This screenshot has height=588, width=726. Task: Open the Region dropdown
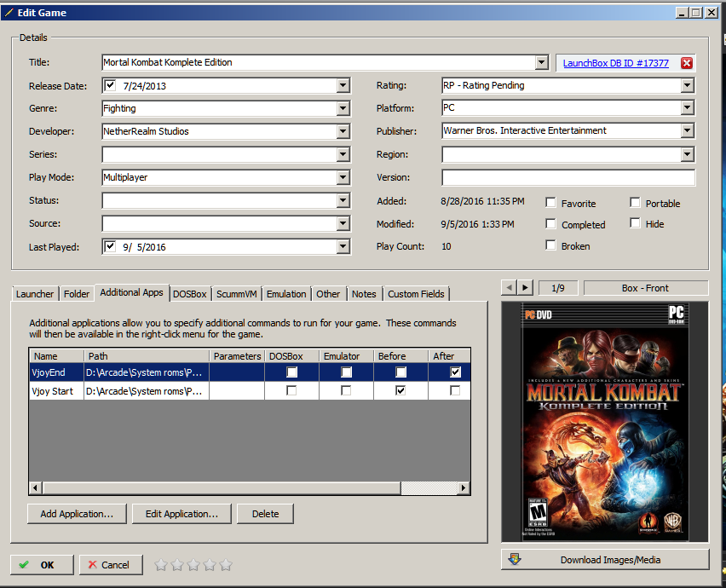tap(687, 154)
